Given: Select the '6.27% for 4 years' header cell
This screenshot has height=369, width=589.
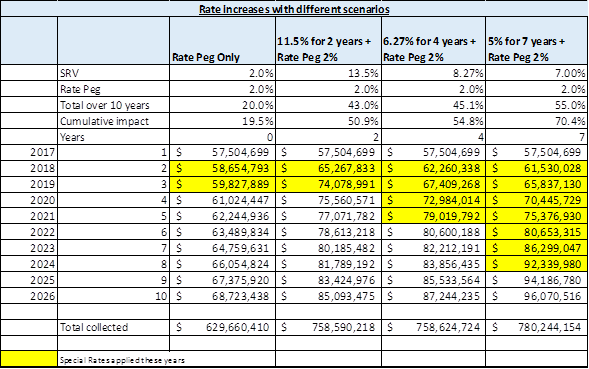Looking at the screenshot, I should pos(433,40).
